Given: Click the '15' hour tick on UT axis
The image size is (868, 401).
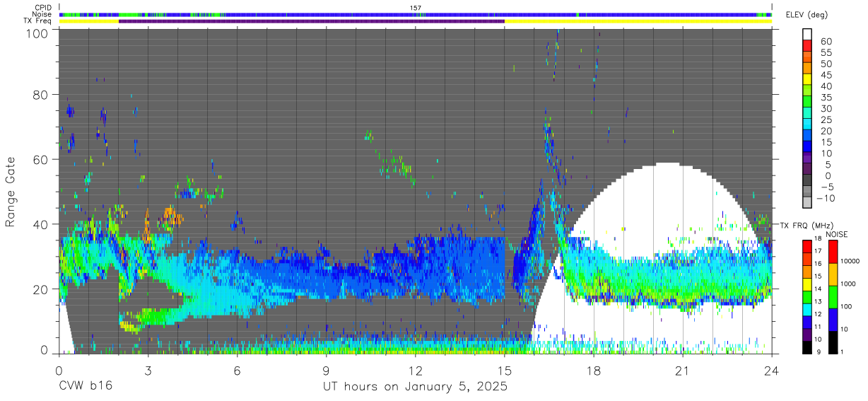Looking at the screenshot, I should [505, 369].
